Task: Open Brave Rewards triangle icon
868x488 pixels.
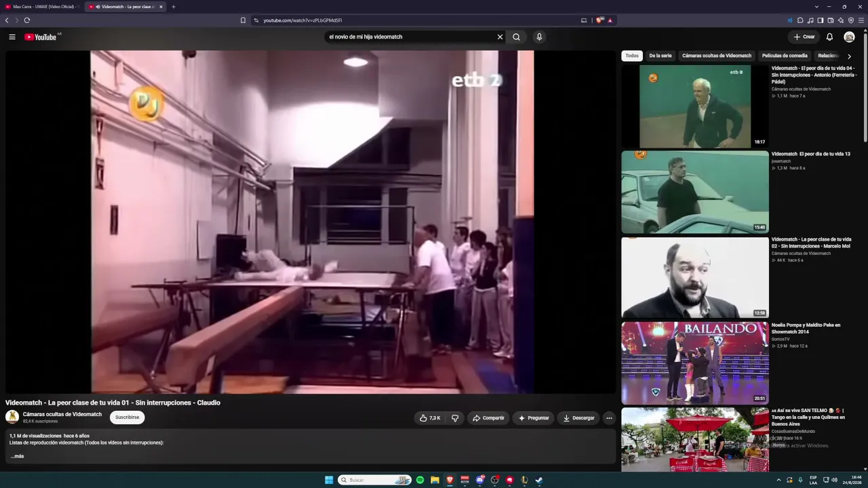Action: coord(610,20)
